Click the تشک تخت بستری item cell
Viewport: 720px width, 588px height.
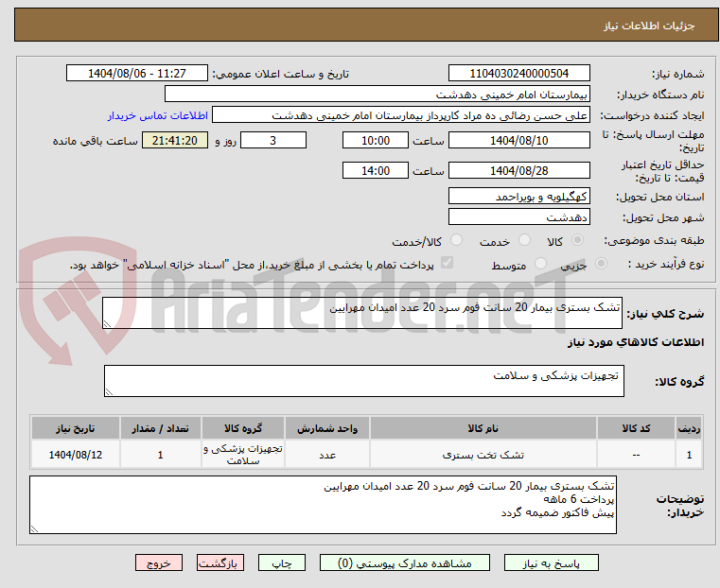pos(483,455)
